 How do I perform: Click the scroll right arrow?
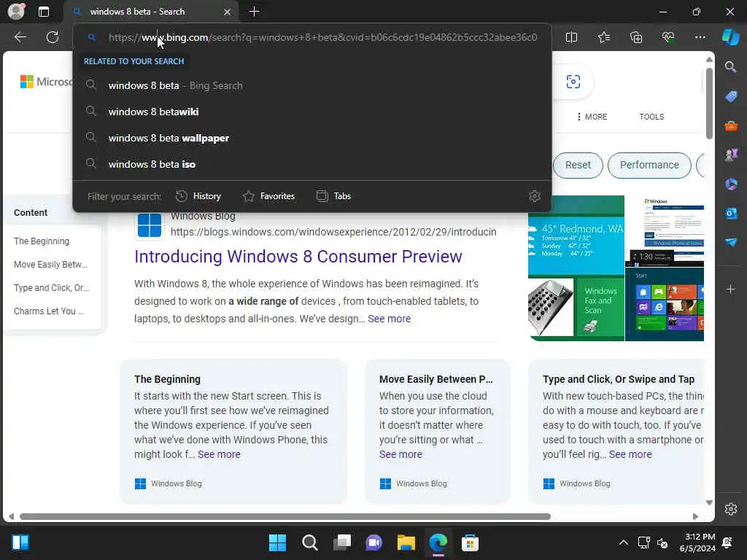point(695,517)
